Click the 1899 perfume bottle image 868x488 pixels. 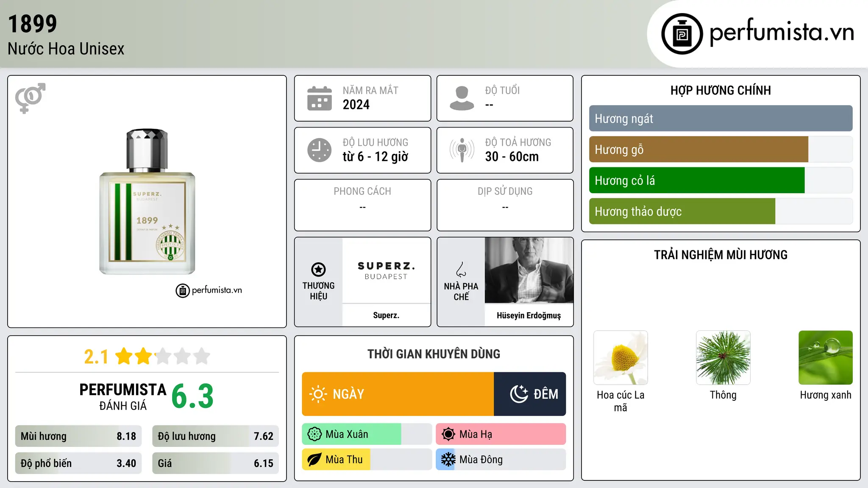point(147,202)
